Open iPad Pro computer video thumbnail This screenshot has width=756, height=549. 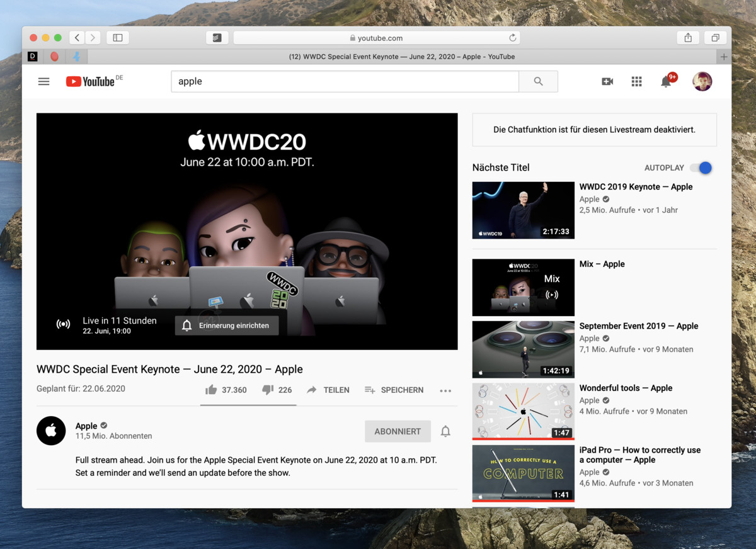click(x=524, y=473)
